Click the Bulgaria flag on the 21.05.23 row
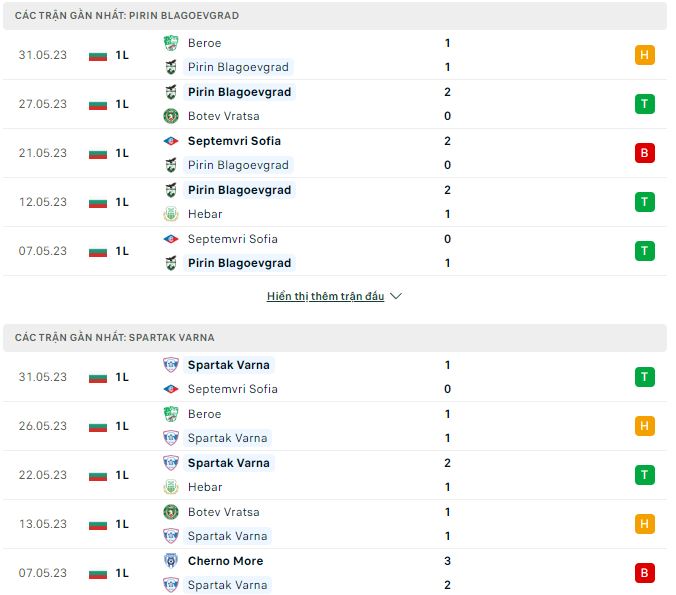This screenshot has width=676, height=595. (x=97, y=153)
